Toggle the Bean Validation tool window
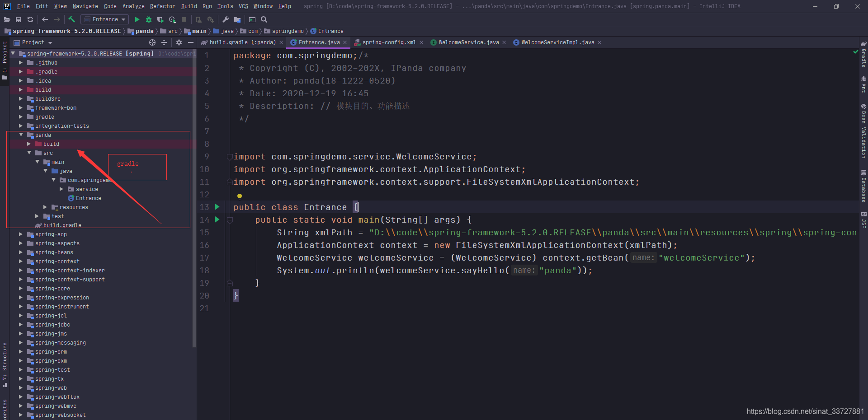The height and width of the screenshot is (420, 868). [x=863, y=131]
